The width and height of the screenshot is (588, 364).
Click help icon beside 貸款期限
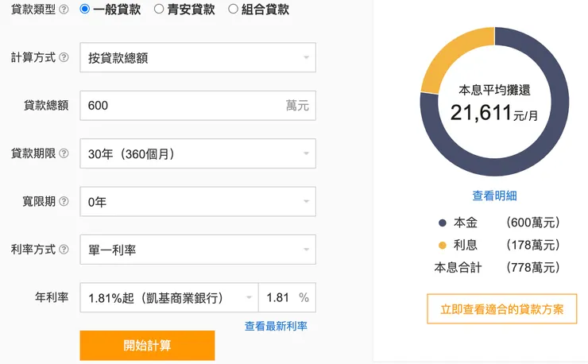(x=64, y=153)
